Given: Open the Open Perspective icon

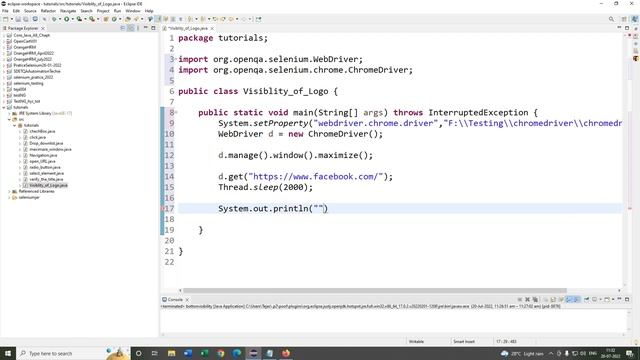Looking at the screenshot, I should [x=624, y=19].
